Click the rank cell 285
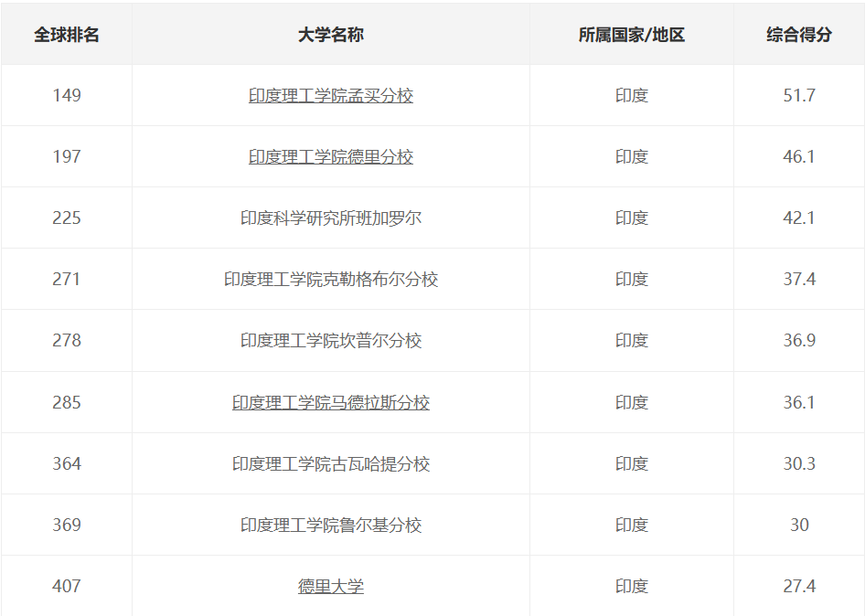 point(66,402)
